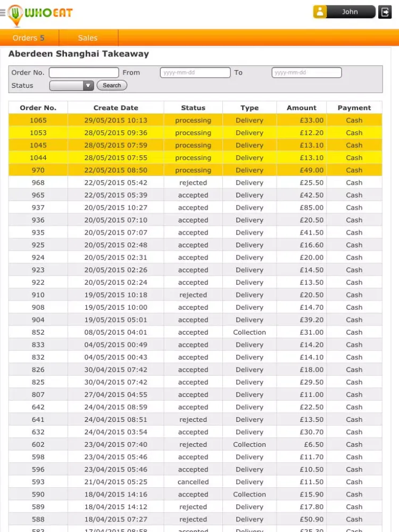Viewport: 399px width, 532px height.
Task: Select order number 904
Action: (x=38, y=320)
